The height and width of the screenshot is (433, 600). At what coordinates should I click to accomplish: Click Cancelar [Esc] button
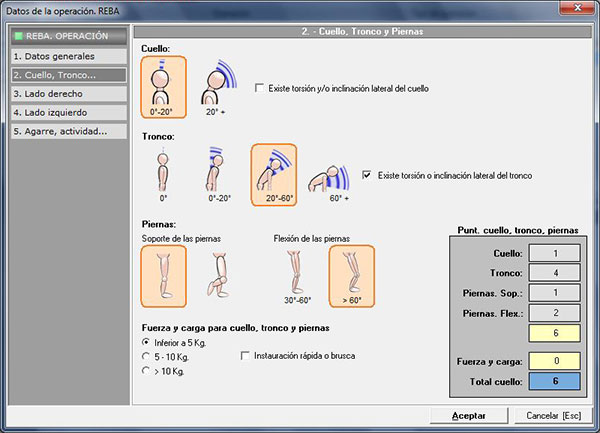pos(553,416)
